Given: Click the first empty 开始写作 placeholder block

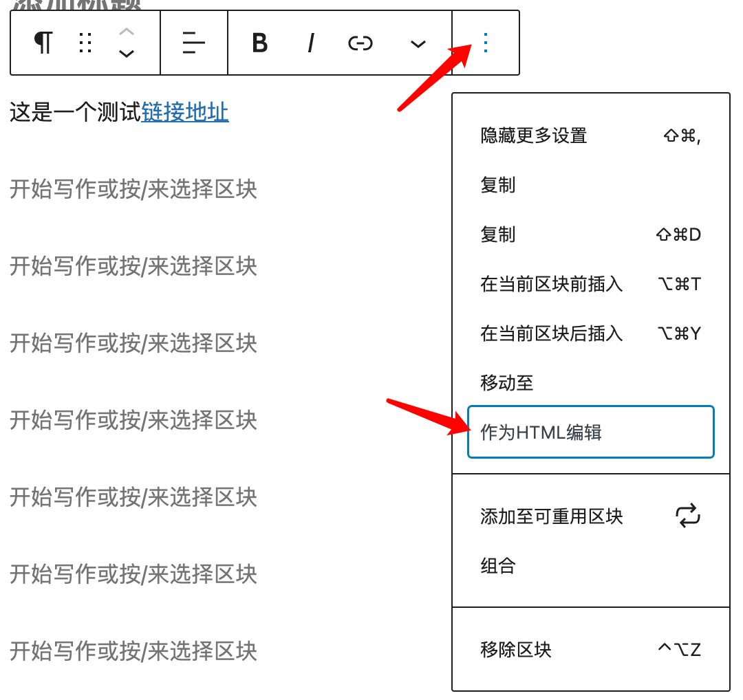Looking at the screenshot, I should 133,189.
